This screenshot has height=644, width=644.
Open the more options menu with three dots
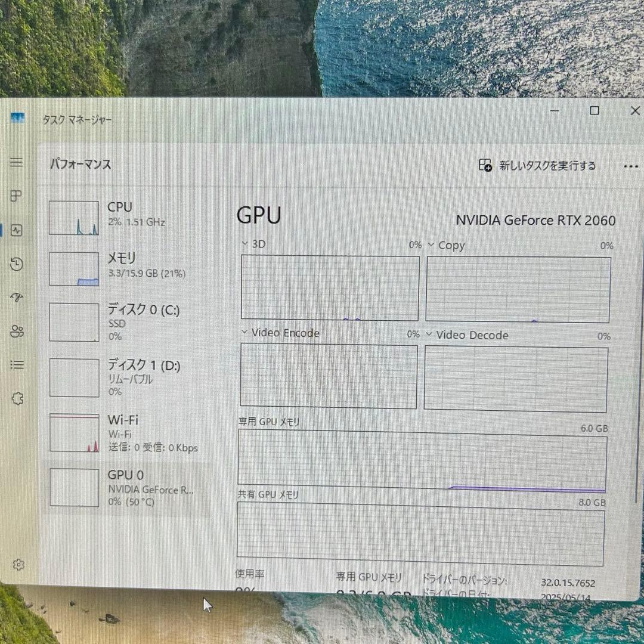pos(631,166)
